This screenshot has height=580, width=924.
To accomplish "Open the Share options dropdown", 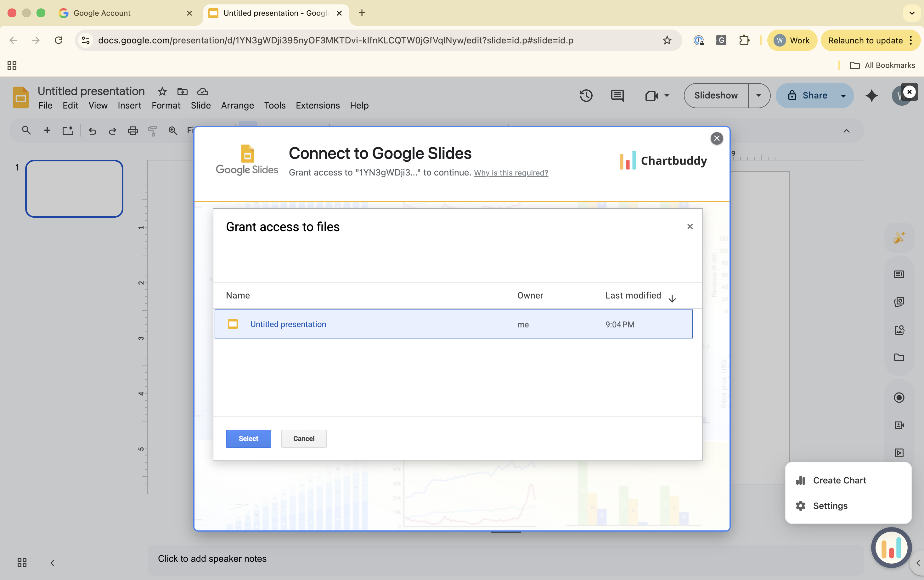I will (x=843, y=96).
